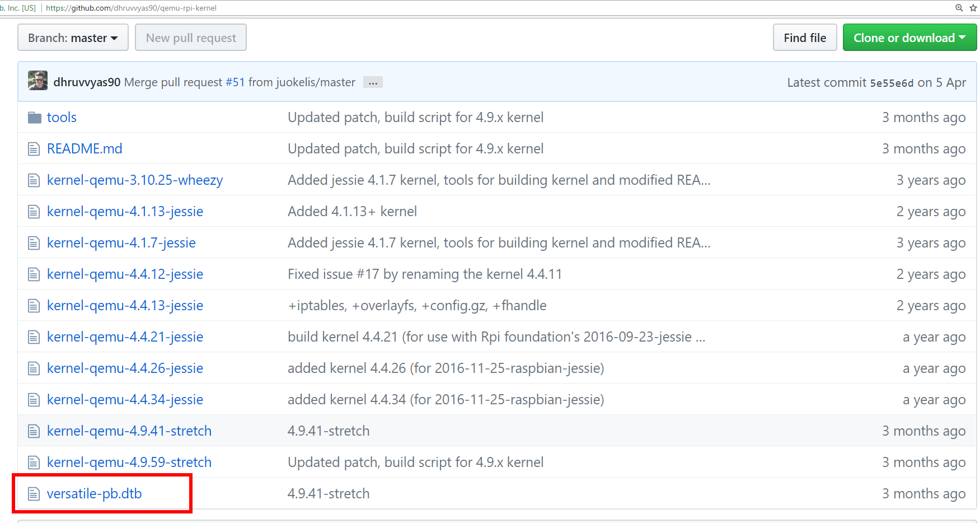Open the latest commit 5e55e6d link
This screenshot has width=980, height=523.
(x=892, y=83)
